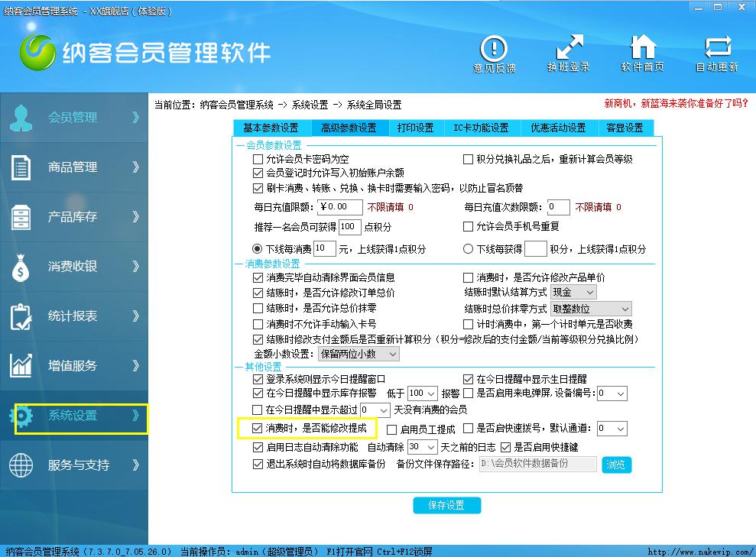The image size is (756, 557).
Task: Click the 自动更新 auto update icon
Action: [716, 50]
